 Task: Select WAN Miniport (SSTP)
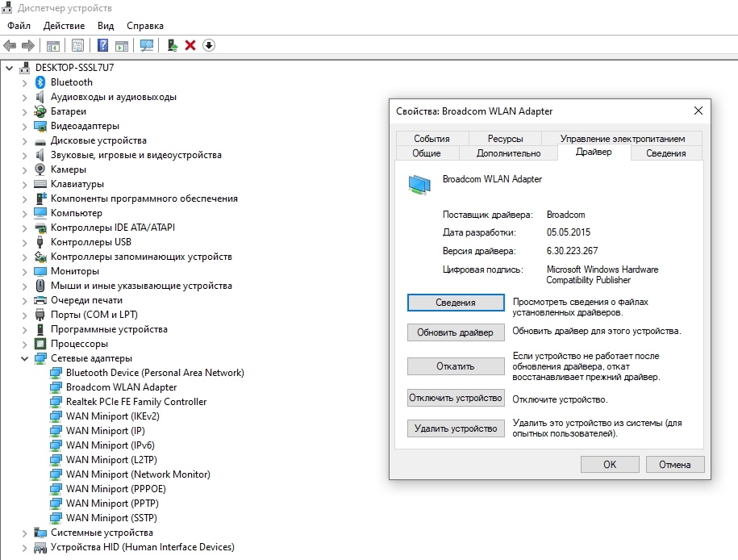pyautogui.click(x=111, y=517)
